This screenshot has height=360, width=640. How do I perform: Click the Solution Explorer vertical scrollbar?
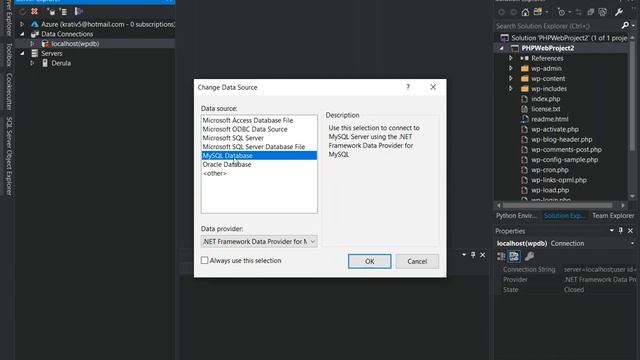pos(632,96)
